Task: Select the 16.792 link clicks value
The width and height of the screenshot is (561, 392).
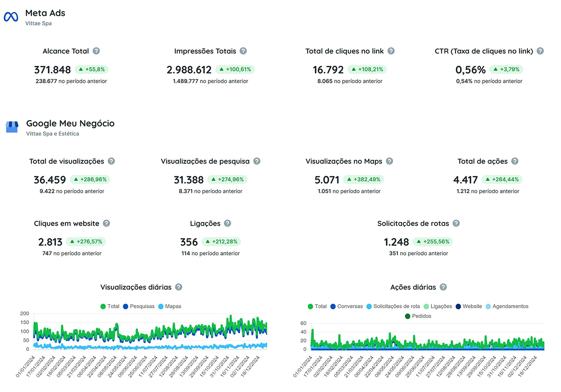Action: pyautogui.click(x=328, y=70)
